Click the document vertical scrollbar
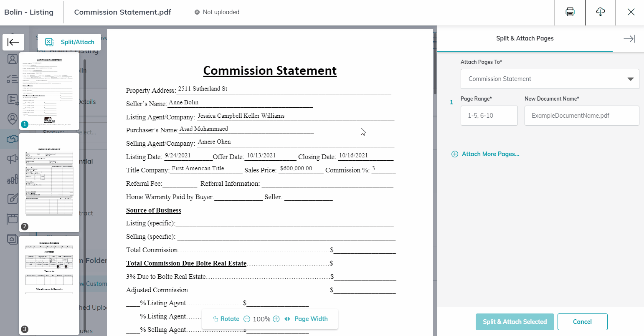 [435, 63]
